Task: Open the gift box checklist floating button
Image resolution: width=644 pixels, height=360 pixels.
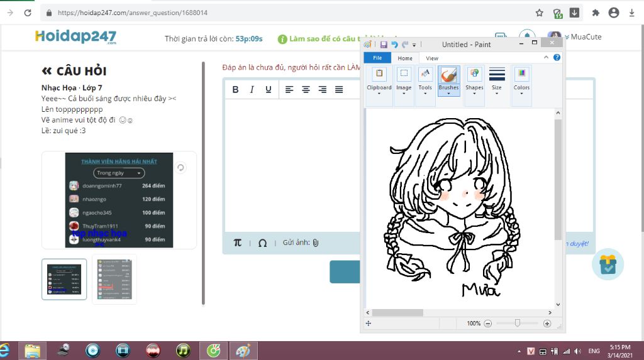Action: point(608,264)
